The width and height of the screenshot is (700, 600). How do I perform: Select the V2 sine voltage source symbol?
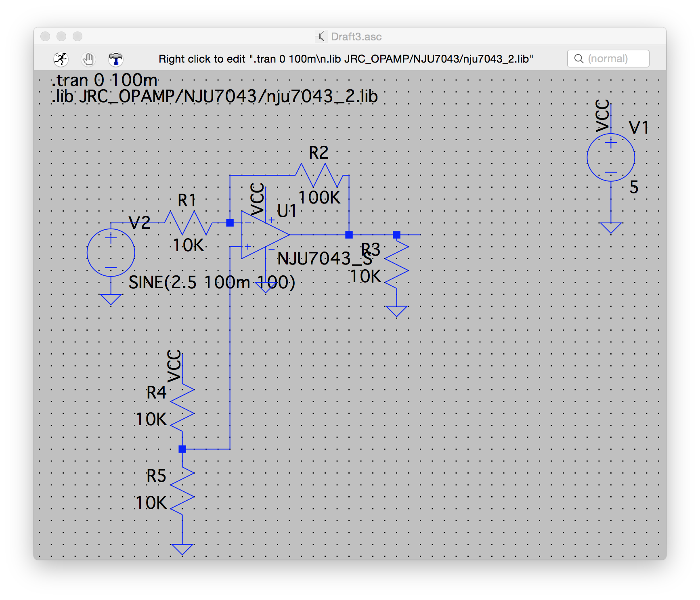(111, 253)
